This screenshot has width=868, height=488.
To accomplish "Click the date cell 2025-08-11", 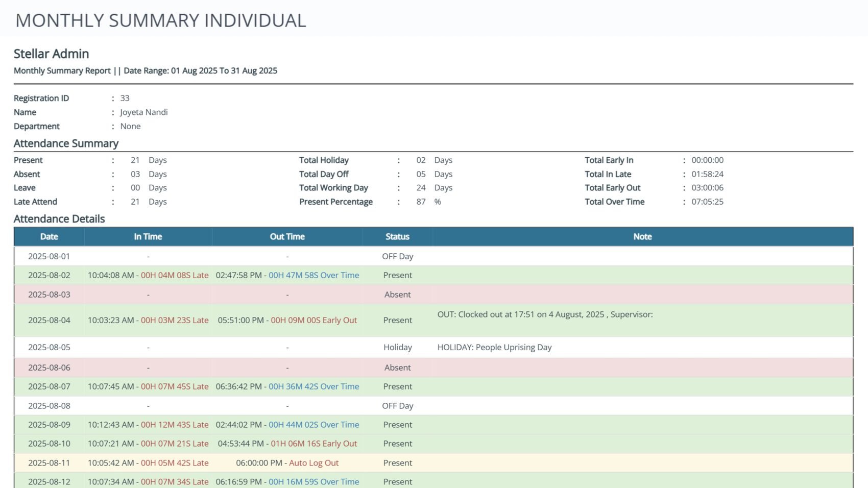I will [49, 463].
